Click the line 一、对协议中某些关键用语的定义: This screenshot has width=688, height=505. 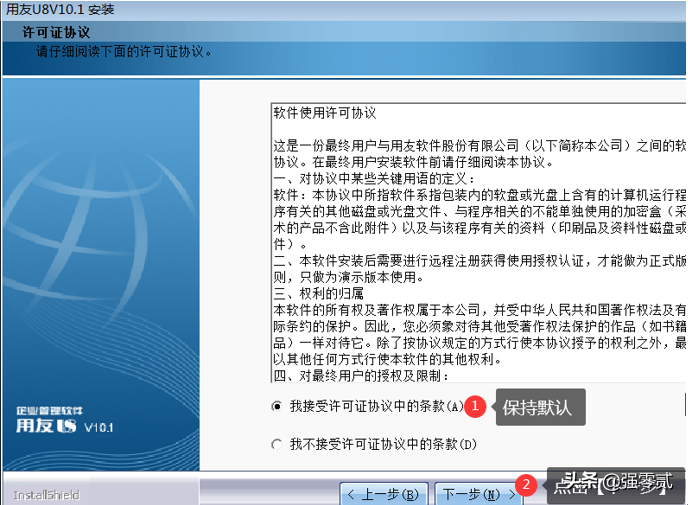click(374, 179)
